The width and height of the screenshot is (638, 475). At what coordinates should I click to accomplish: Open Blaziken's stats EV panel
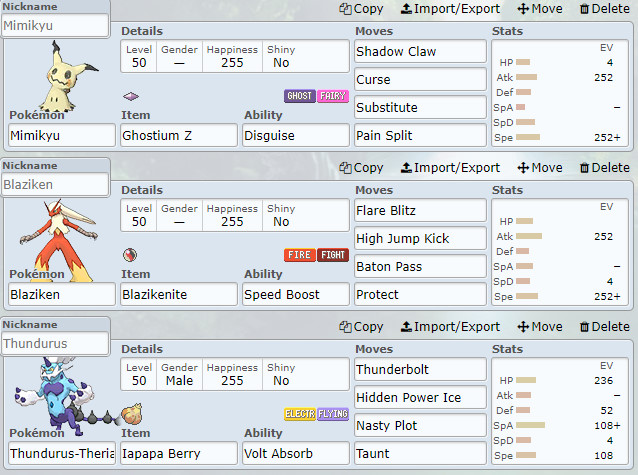point(559,252)
